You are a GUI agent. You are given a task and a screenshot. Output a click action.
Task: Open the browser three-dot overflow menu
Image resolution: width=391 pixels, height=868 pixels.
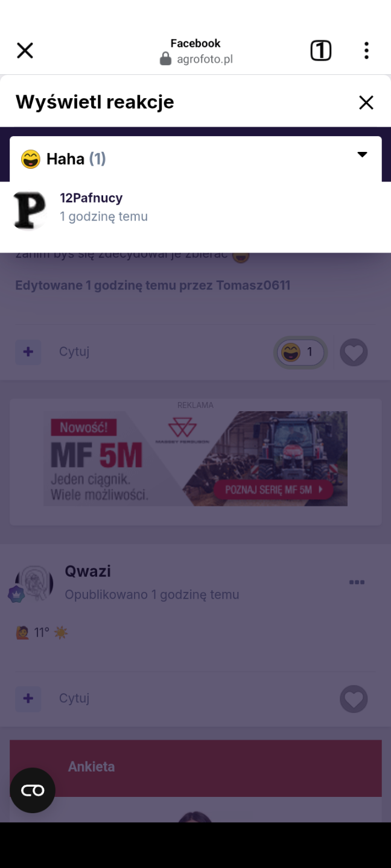[x=366, y=51]
